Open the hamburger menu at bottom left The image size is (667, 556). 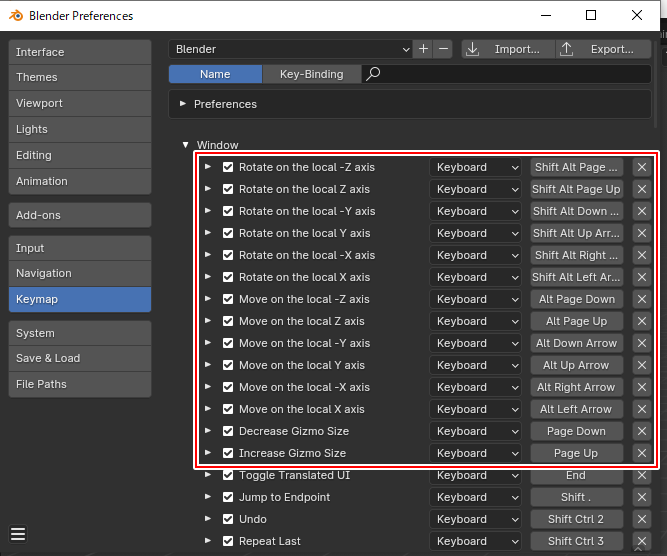pyautogui.click(x=18, y=534)
